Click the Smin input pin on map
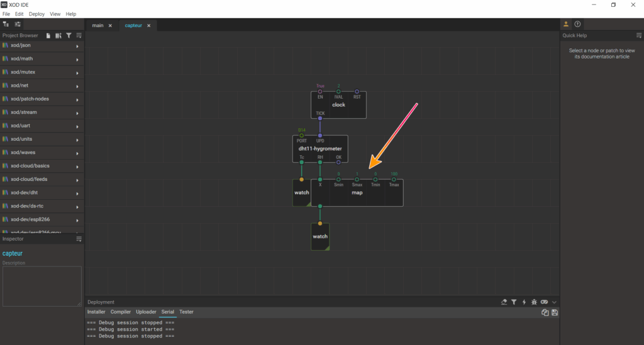The image size is (644, 345). [338, 180]
